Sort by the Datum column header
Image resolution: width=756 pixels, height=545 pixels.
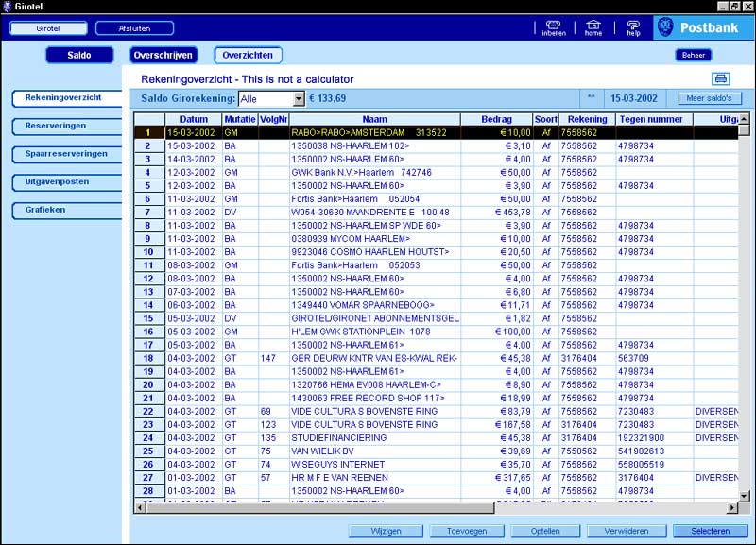click(x=194, y=119)
